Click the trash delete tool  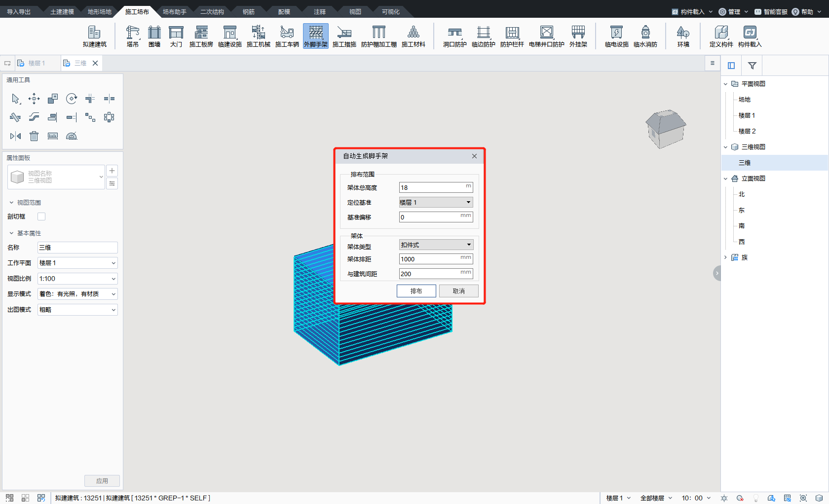(x=34, y=136)
